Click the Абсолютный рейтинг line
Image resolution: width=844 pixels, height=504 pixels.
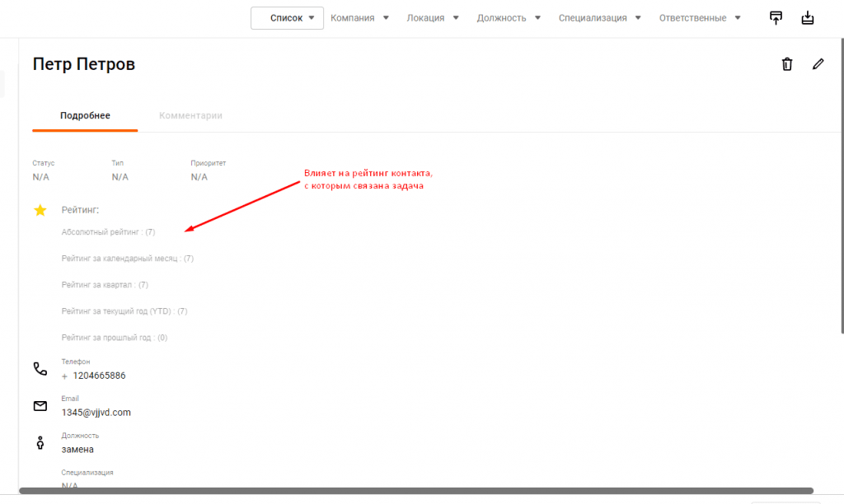click(108, 232)
